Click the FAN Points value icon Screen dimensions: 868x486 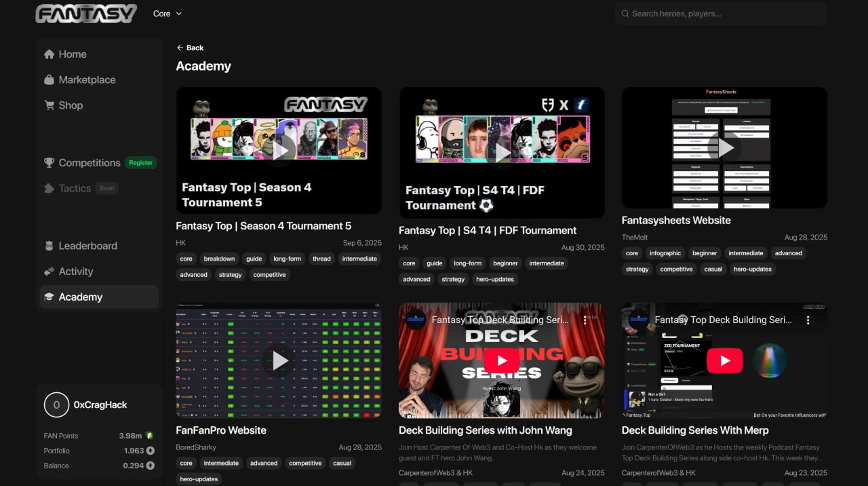click(149, 436)
